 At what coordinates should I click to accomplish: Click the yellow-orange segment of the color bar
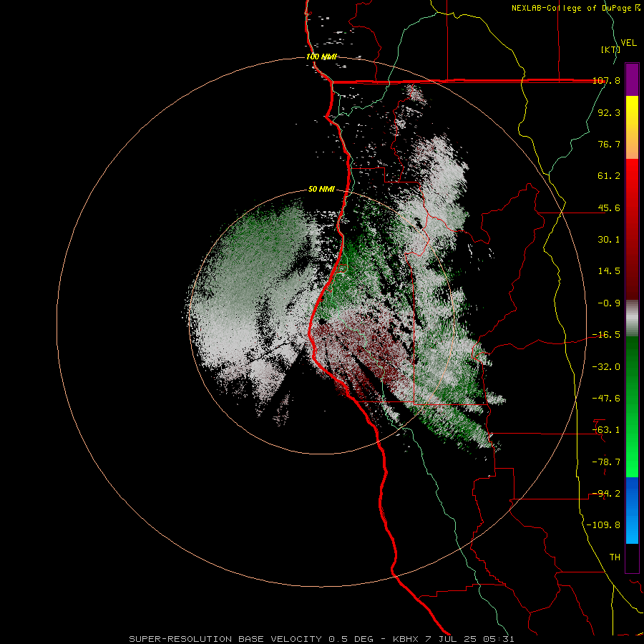coord(632,127)
